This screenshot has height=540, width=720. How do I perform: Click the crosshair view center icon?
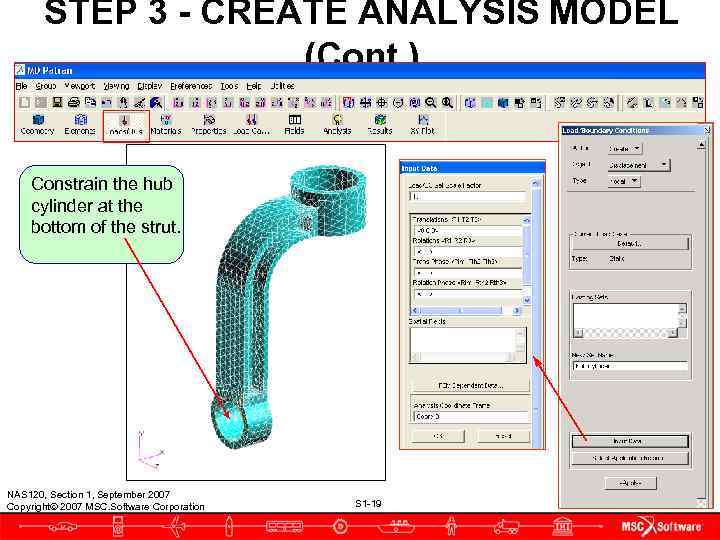pyautogui.click(x=382, y=102)
